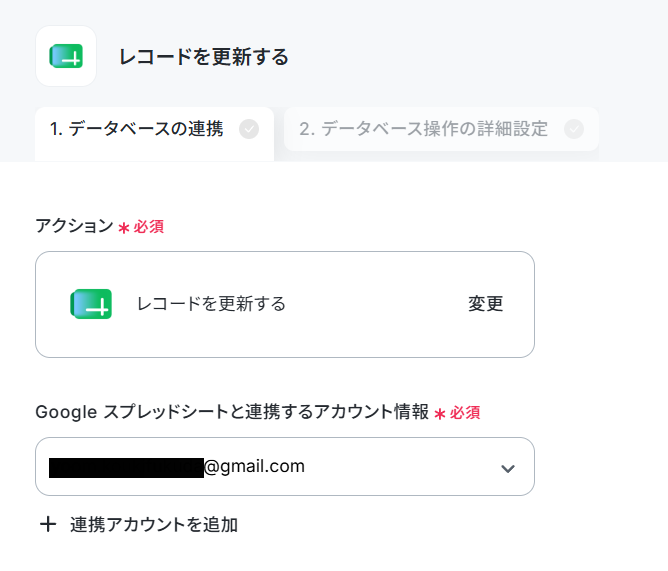This screenshot has width=668, height=571.
Task: Click the Sheets icon inside the action box
Action: click(91, 304)
